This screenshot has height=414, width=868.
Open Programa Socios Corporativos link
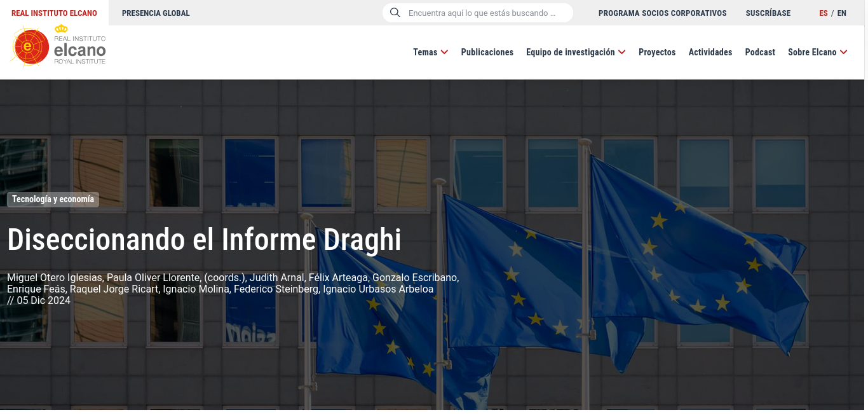pos(663,13)
